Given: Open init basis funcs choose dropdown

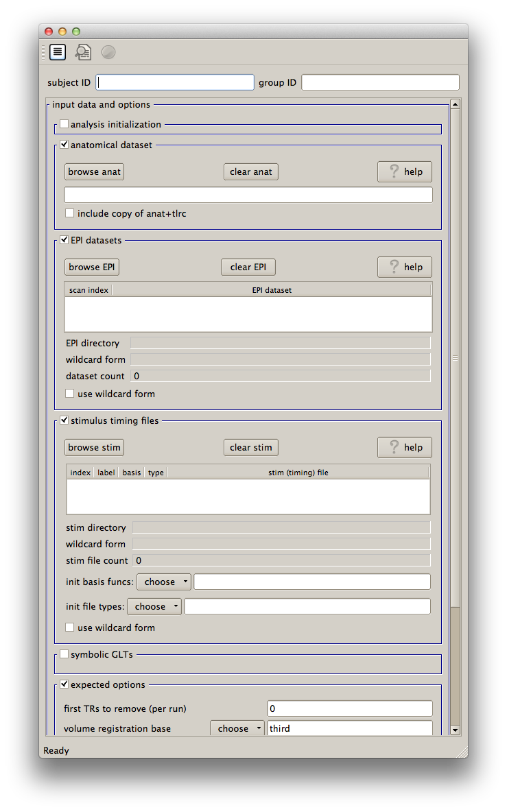Looking at the screenshot, I should 165,582.
